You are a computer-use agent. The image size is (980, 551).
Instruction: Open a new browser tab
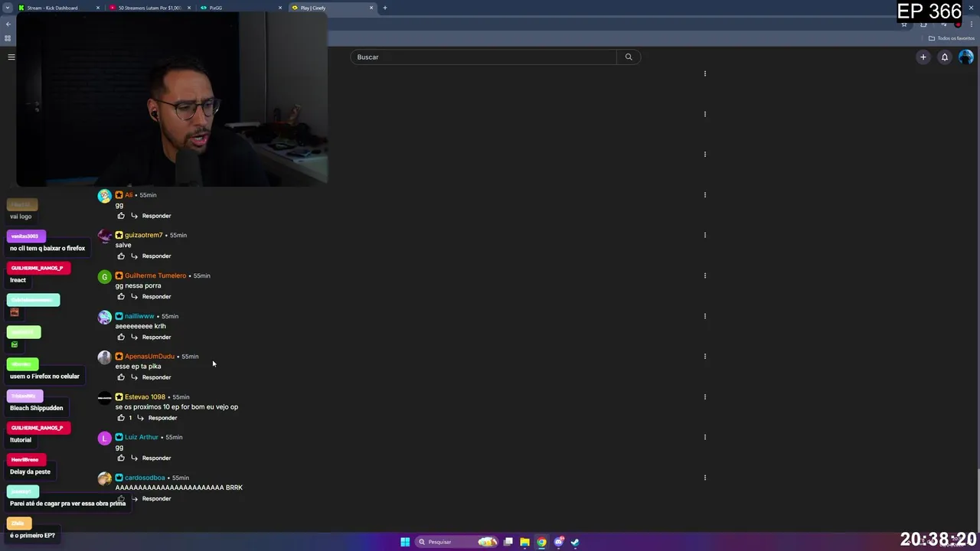point(385,8)
